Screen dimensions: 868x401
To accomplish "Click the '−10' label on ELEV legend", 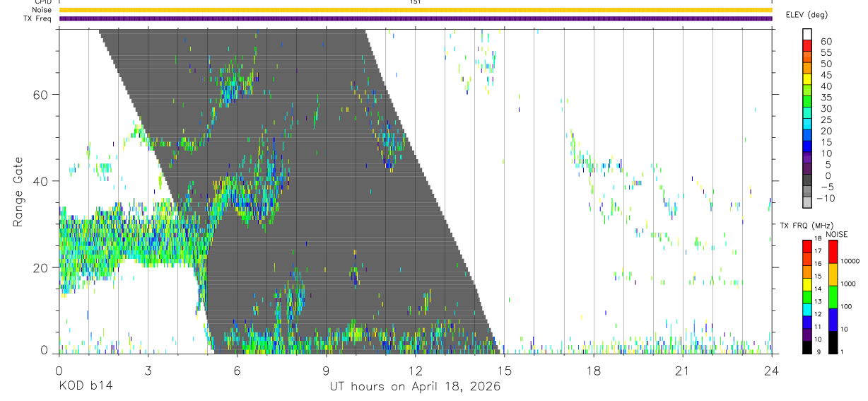I will 825,199.
